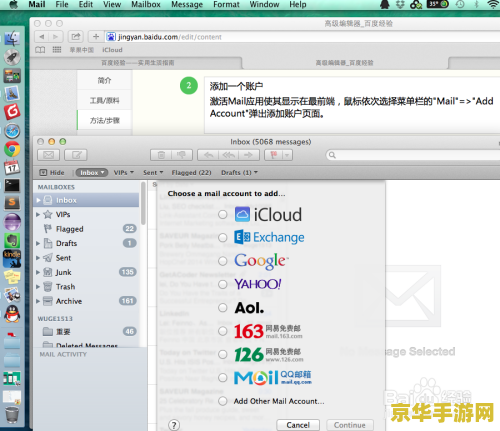Viewport: 500px width, 431px height.
Task: Open Safari compass icon in Dock
Action: point(12,131)
